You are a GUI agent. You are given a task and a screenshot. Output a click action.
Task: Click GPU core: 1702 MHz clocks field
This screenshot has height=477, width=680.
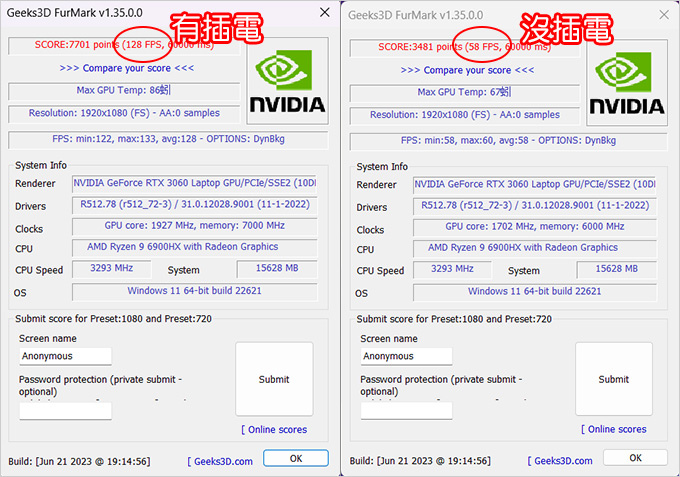(x=535, y=227)
